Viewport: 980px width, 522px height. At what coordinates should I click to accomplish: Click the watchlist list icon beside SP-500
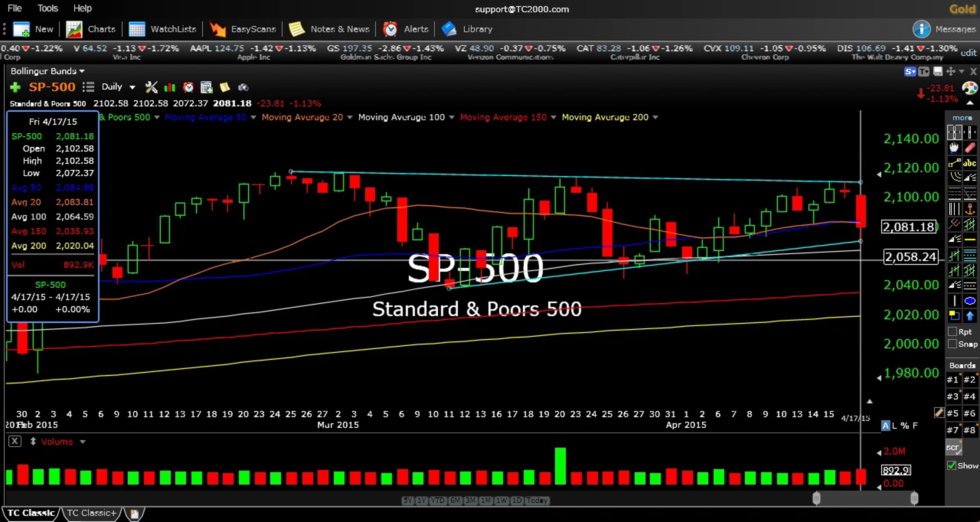[88, 87]
